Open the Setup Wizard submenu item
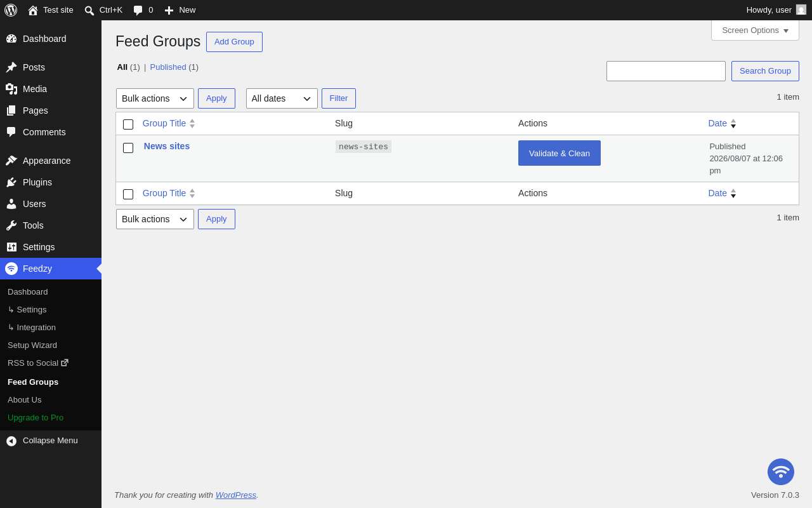This screenshot has width=812, height=508. click(32, 345)
